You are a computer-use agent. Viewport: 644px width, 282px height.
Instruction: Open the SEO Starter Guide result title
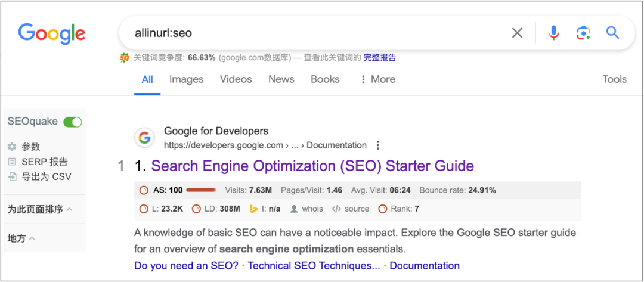(312, 166)
